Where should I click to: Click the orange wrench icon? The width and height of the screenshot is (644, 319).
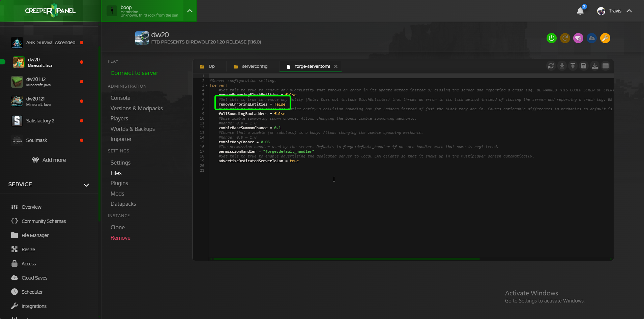tap(605, 38)
